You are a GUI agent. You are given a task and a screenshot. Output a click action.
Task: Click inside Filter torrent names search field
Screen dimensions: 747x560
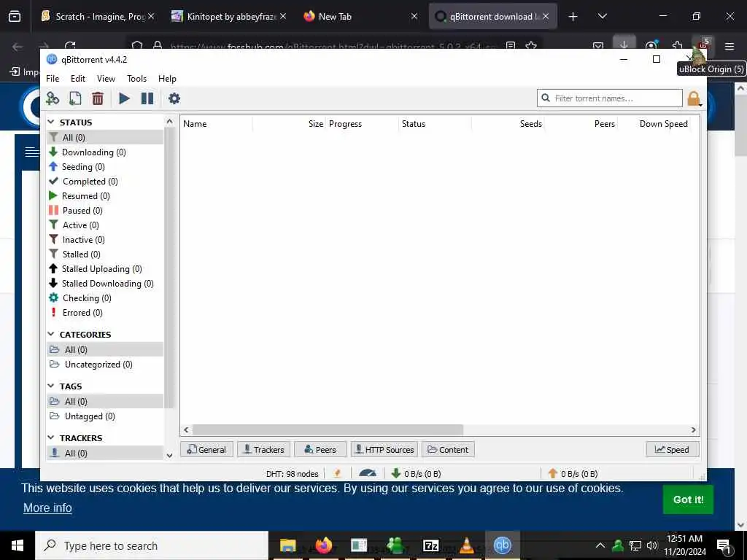[610, 98]
